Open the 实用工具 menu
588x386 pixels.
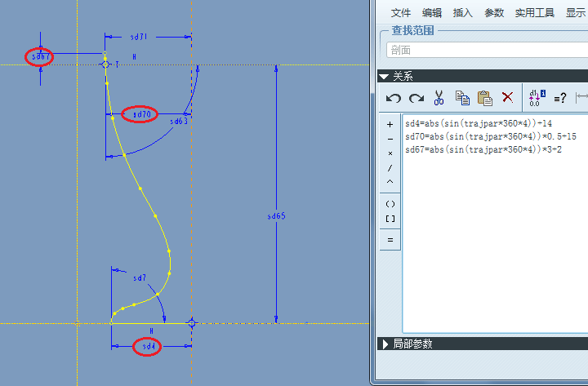[x=534, y=13]
